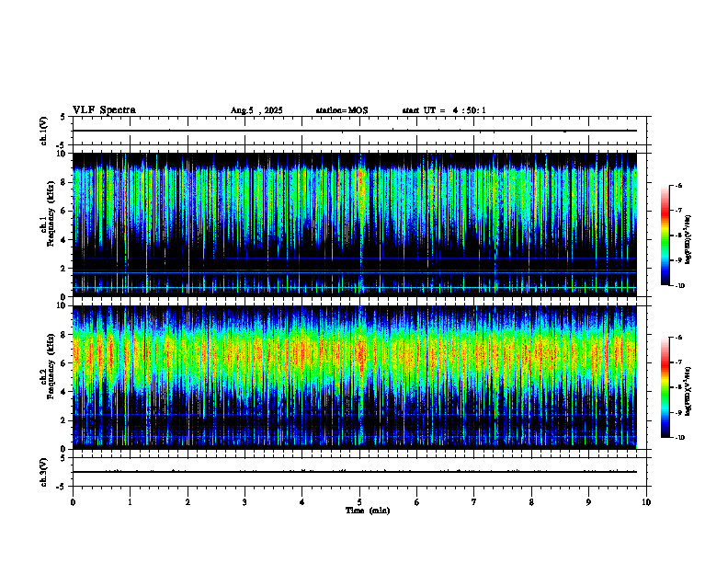Screen dimensions: 728x563
Task: Click the "1" tick label on the time axis
Action: [x=130, y=502]
